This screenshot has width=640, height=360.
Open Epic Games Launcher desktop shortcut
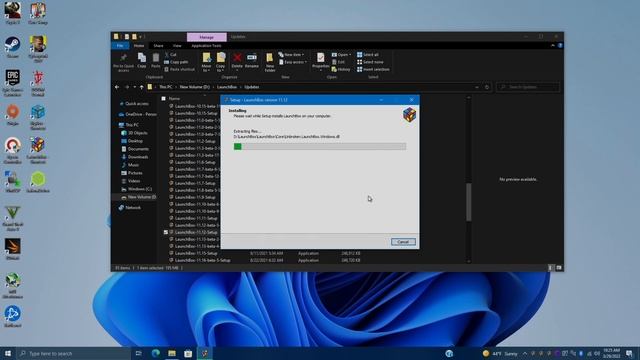point(13,83)
